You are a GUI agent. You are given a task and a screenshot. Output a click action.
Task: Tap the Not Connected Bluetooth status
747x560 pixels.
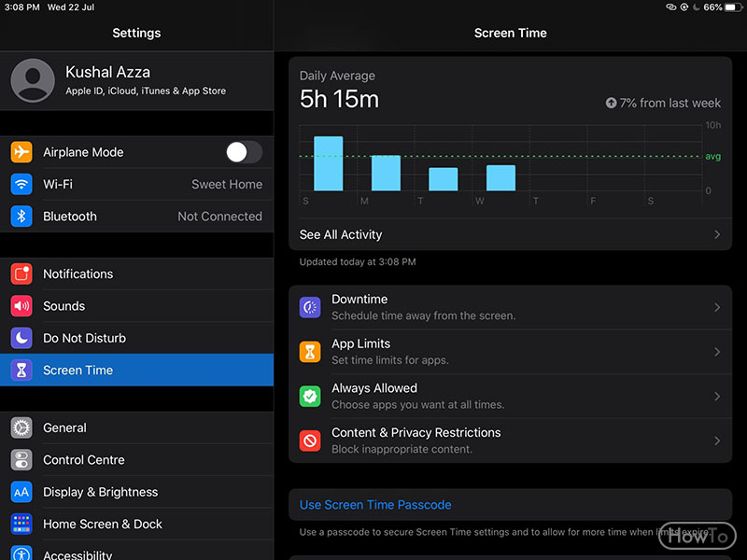(219, 217)
